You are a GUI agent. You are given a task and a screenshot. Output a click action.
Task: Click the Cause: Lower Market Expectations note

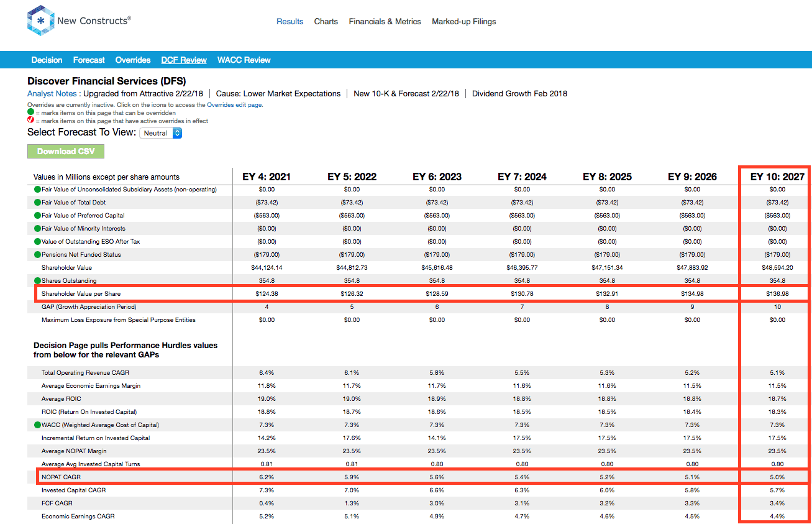pos(278,94)
